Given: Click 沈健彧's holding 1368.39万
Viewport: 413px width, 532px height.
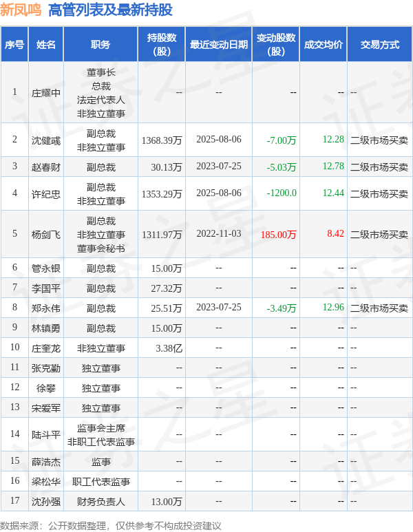Looking at the screenshot, I should (162, 140).
